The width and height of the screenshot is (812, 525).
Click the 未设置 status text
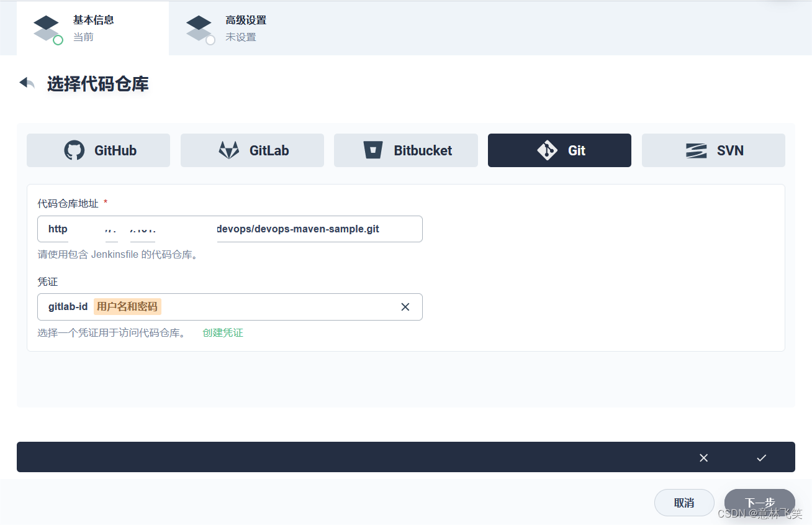click(241, 37)
